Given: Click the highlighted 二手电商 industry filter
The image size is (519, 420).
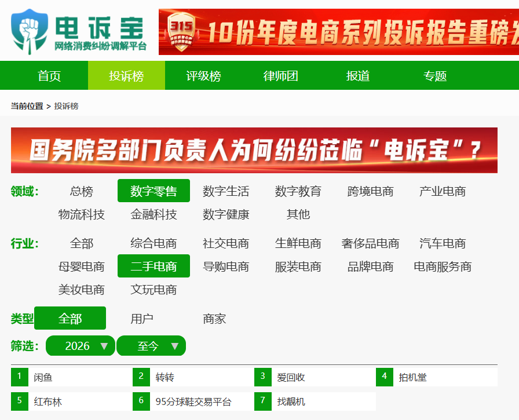Looking at the screenshot, I should click(x=153, y=266).
